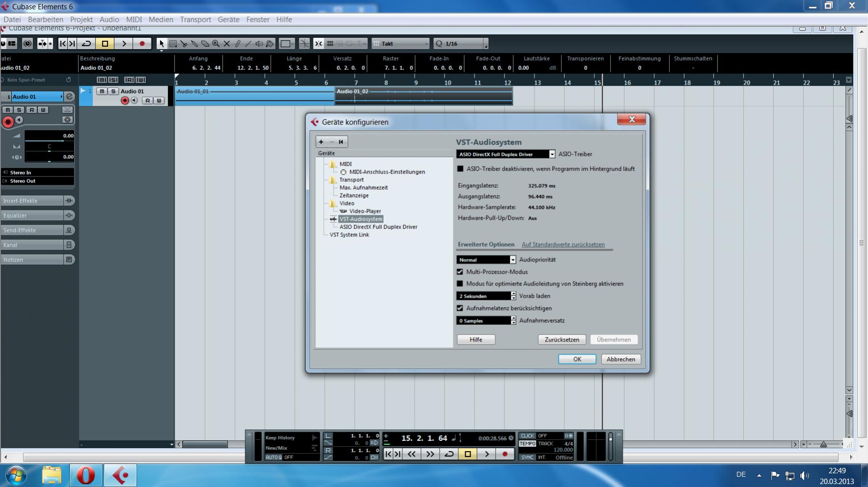This screenshot has height=487, width=868.
Task: Uncheck Aufnahmelatenz berücksichtigen
Action: [x=460, y=308]
